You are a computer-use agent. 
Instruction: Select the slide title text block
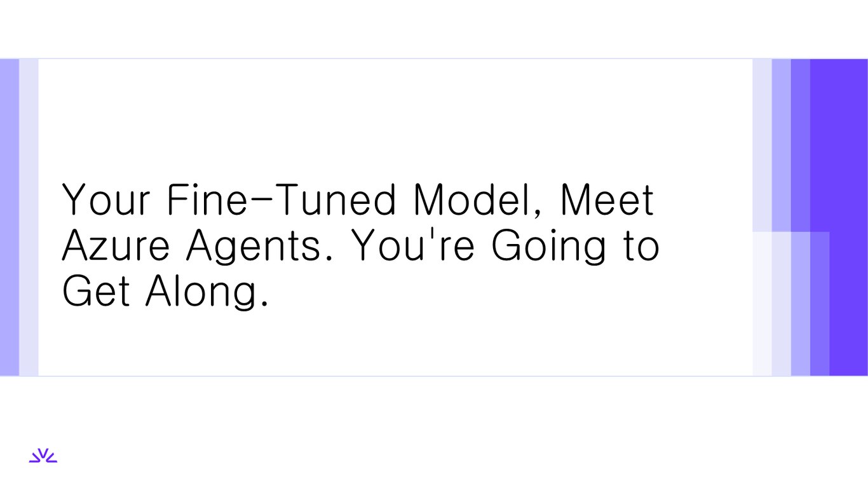point(361,245)
